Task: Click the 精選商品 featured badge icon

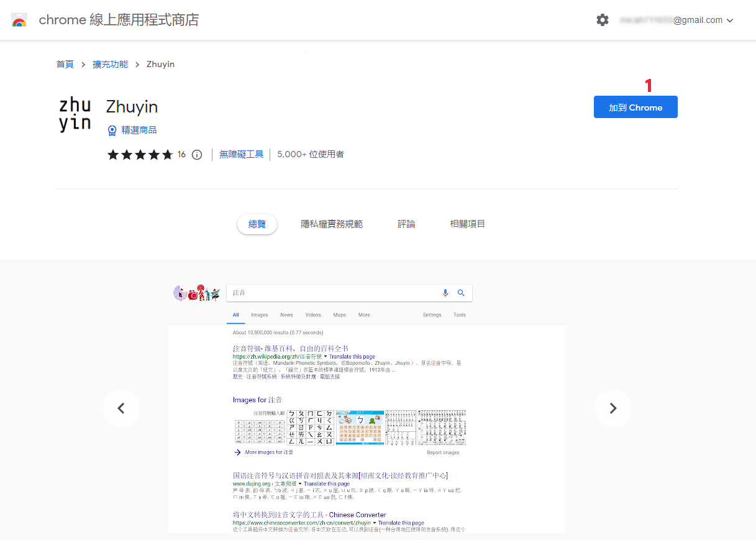Action: pyautogui.click(x=112, y=130)
